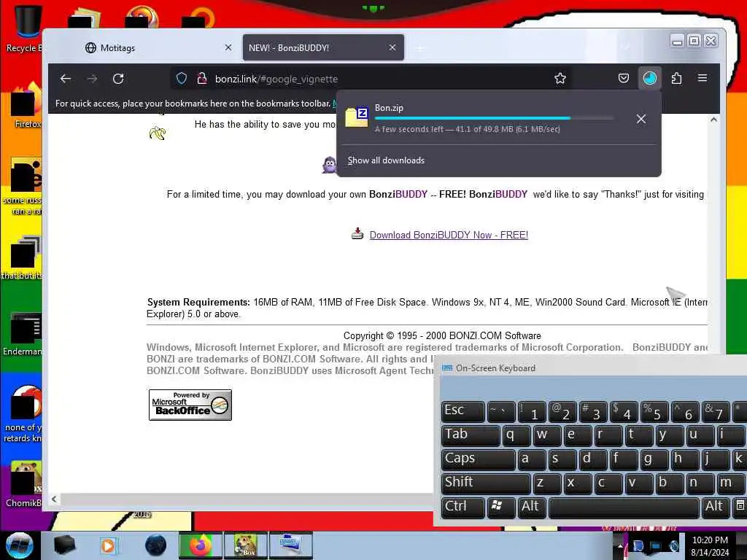Click the Esc key on On-Screen Keyboard
Image resolution: width=747 pixels, height=560 pixels.
[463, 411]
